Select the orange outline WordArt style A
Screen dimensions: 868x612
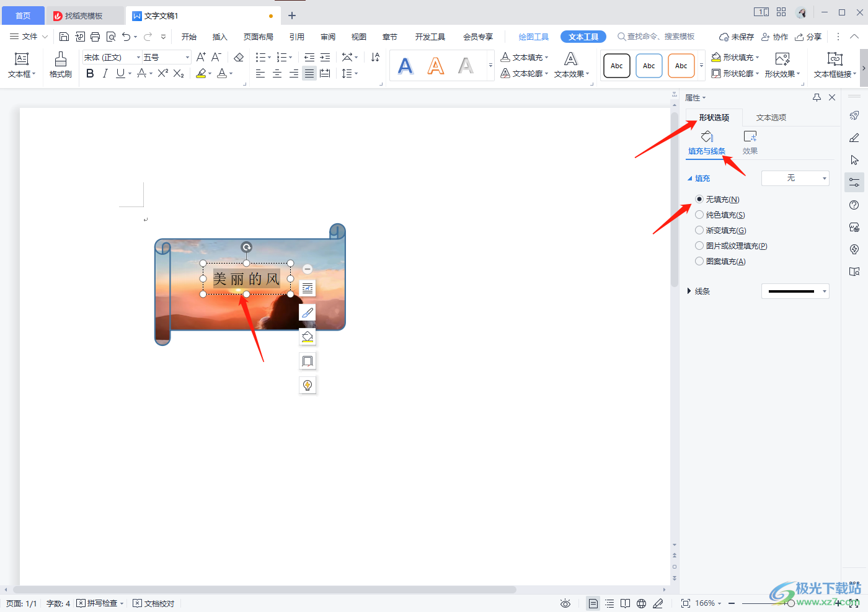[x=436, y=66]
